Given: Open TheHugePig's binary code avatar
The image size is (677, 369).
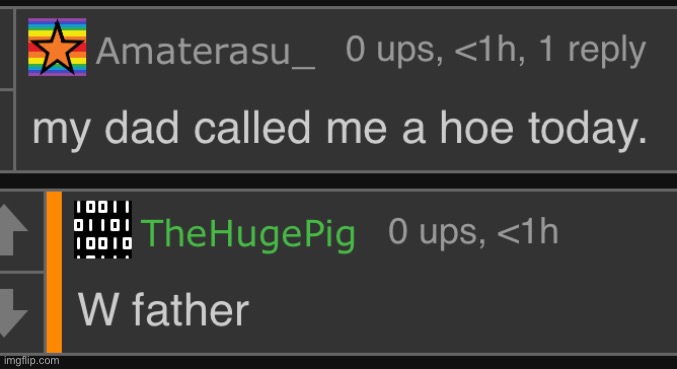Looking at the screenshot, I should click(x=103, y=230).
